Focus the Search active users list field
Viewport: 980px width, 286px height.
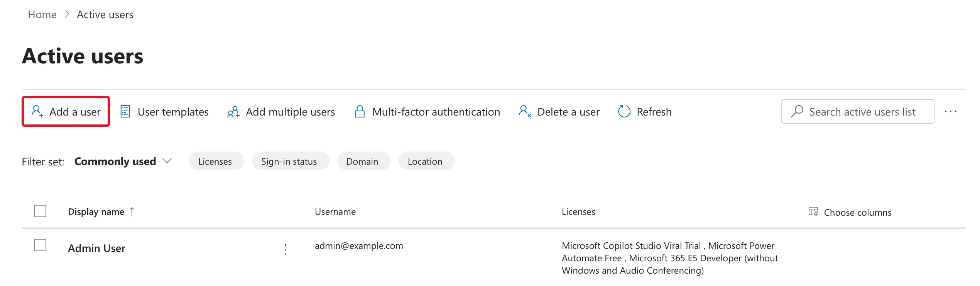(858, 111)
